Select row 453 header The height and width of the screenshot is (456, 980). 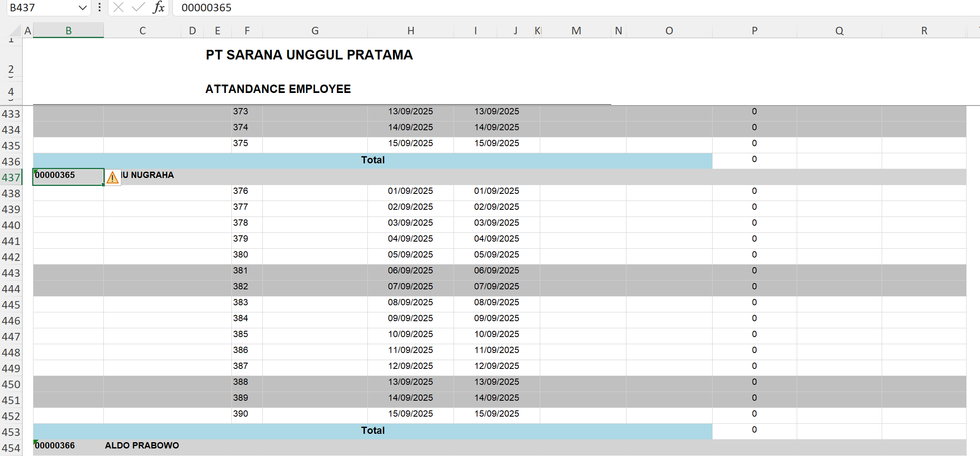(11, 432)
